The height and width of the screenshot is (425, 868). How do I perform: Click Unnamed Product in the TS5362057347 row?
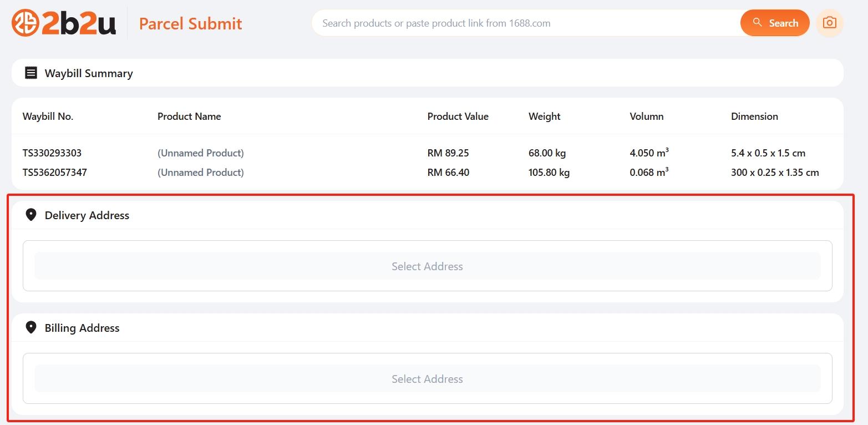(x=201, y=173)
